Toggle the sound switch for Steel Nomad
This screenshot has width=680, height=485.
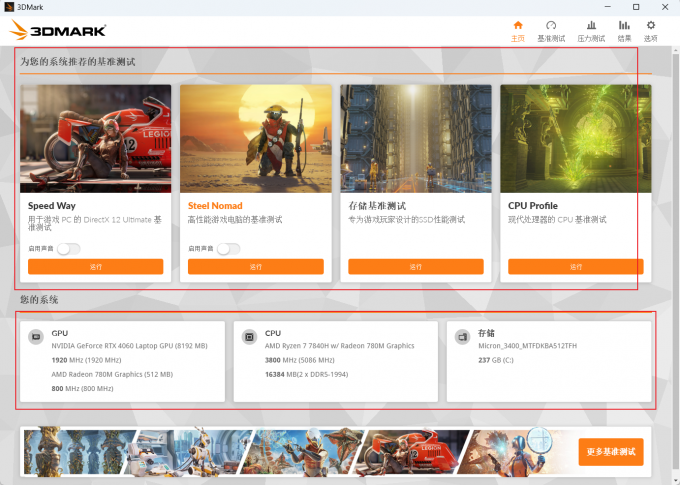coord(229,249)
